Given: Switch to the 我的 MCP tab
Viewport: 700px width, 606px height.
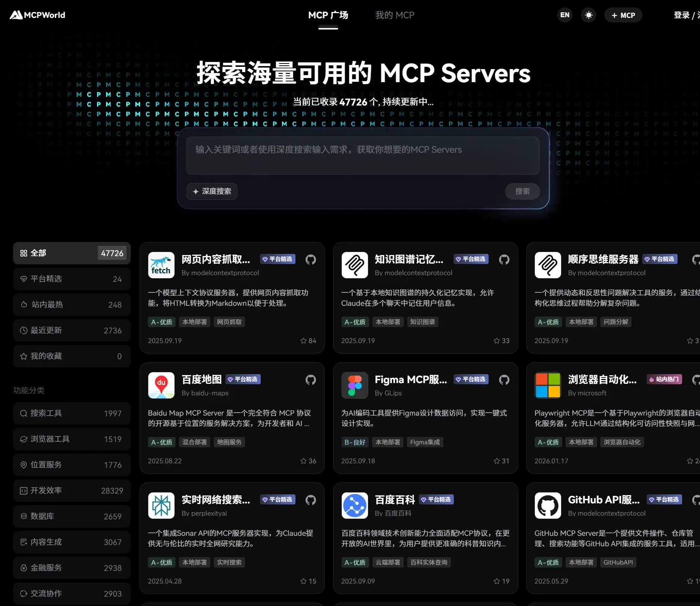Looking at the screenshot, I should (394, 15).
